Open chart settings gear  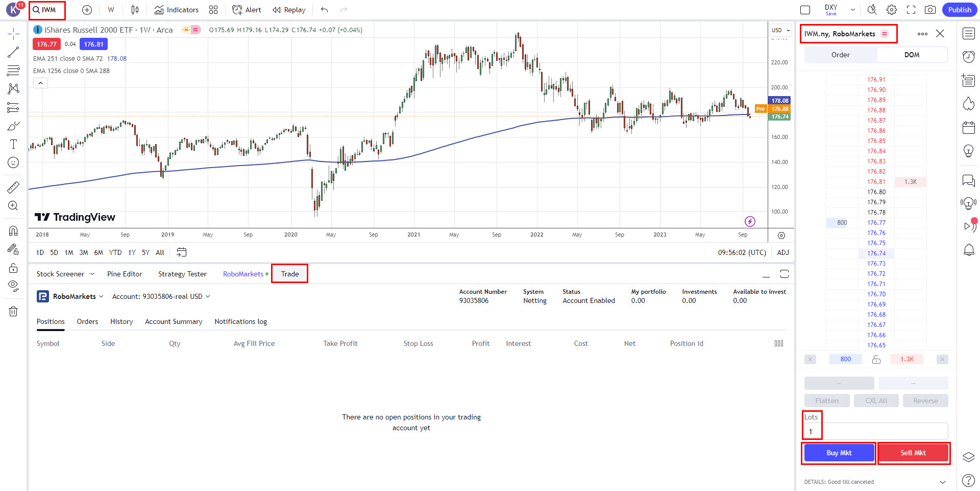(892, 10)
